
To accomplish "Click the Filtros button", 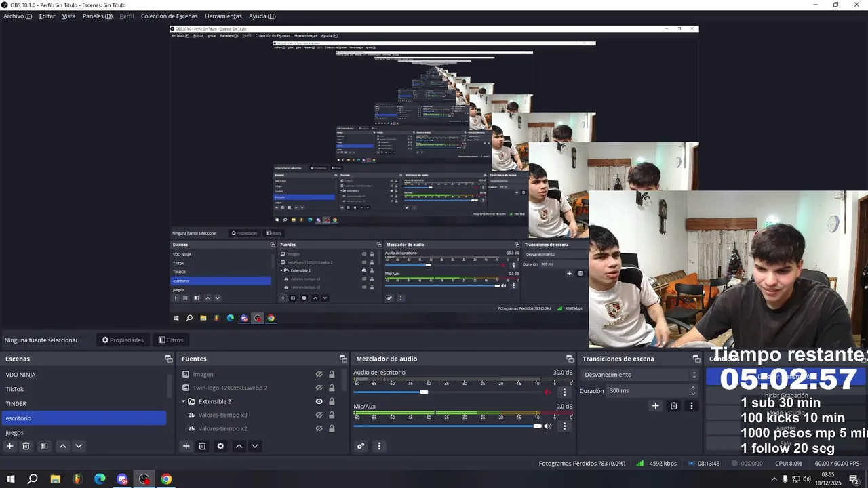I will click(x=170, y=340).
